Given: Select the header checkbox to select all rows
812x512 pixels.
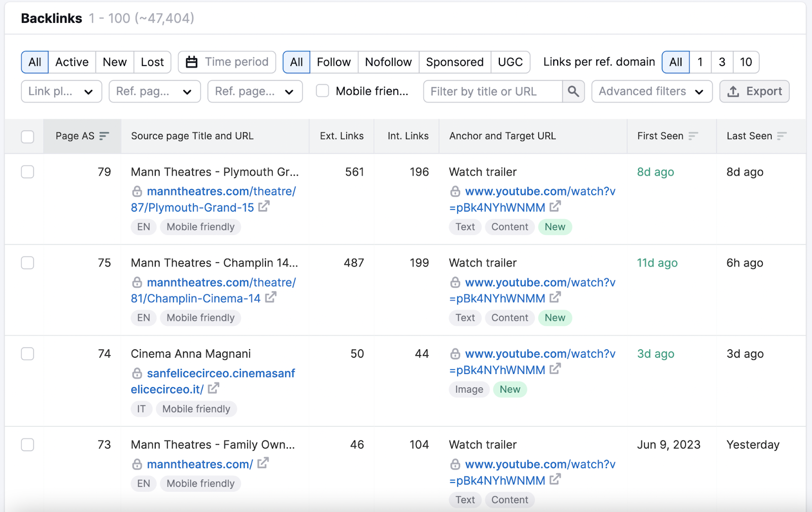Looking at the screenshot, I should [27, 136].
